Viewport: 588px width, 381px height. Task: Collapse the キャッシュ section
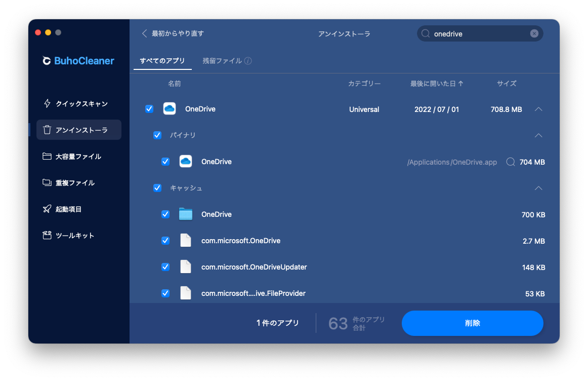tap(538, 188)
